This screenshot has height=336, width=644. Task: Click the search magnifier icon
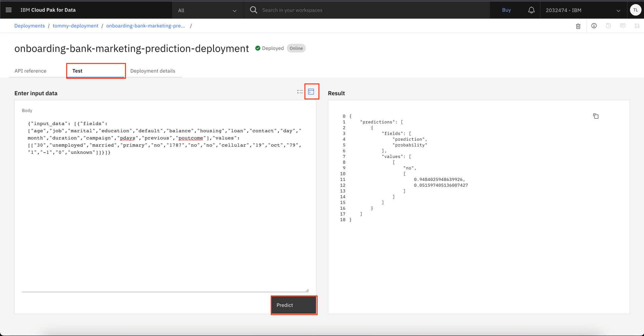coord(253,10)
